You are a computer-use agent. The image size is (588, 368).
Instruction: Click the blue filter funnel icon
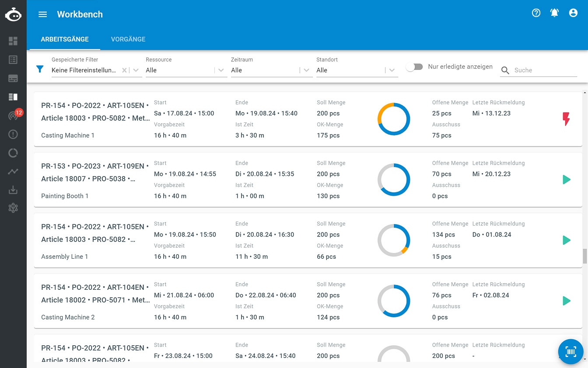[x=40, y=69]
